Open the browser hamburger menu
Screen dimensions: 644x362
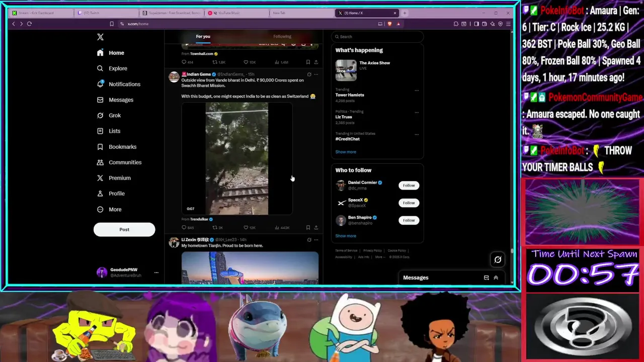(509, 24)
